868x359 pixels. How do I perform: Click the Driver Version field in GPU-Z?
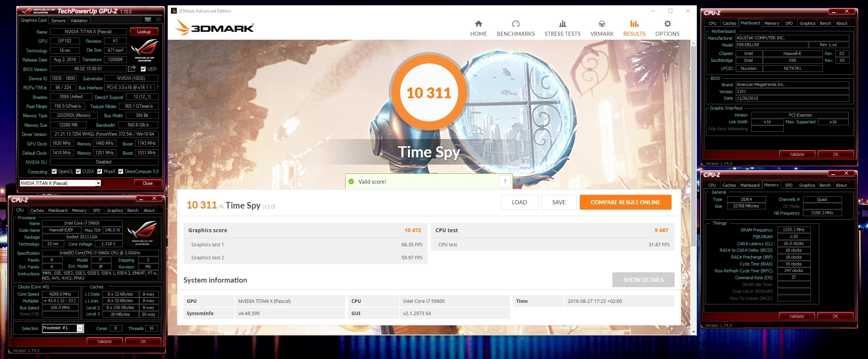[x=104, y=134]
